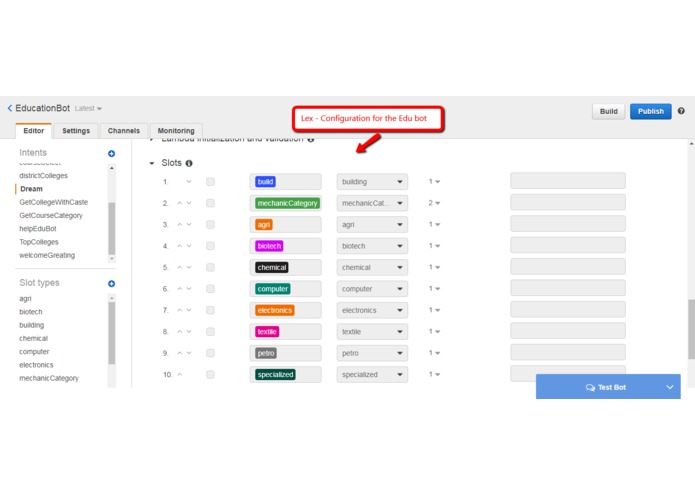Screen dimensions: 695x494
Task: Open the agri slot type dropdown
Action: 372,225
